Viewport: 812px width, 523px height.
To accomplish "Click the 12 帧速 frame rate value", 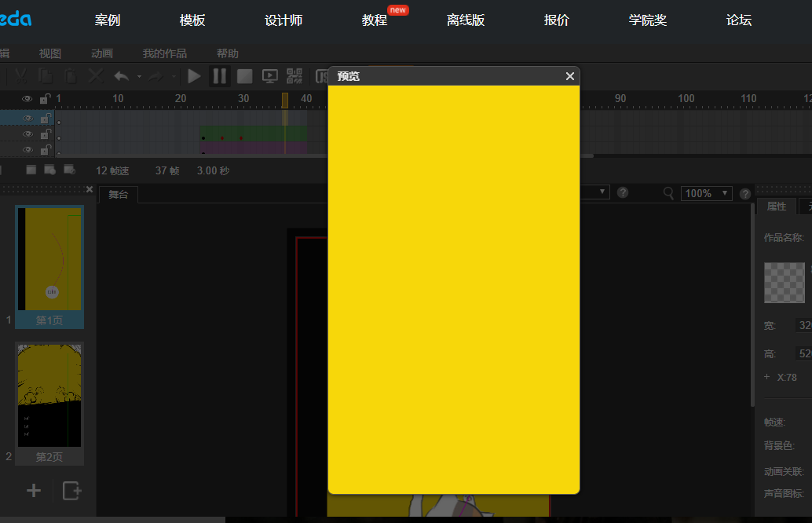I will [x=112, y=171].
